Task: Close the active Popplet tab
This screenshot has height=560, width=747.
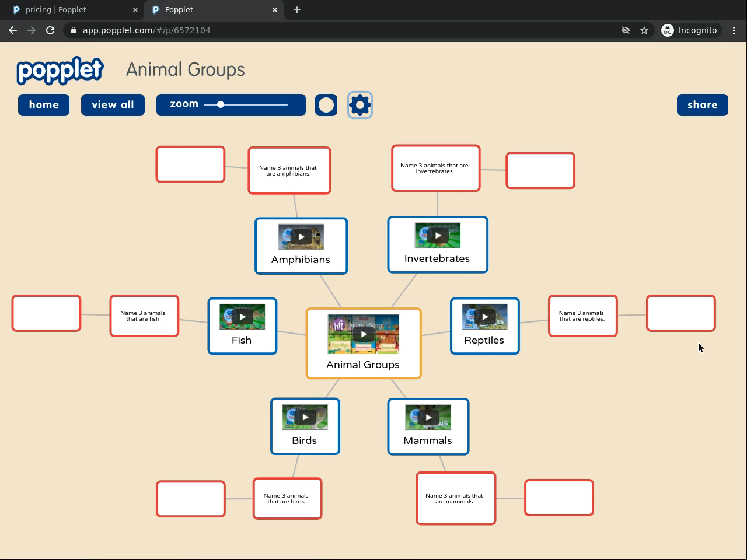Action: point(275,10)
